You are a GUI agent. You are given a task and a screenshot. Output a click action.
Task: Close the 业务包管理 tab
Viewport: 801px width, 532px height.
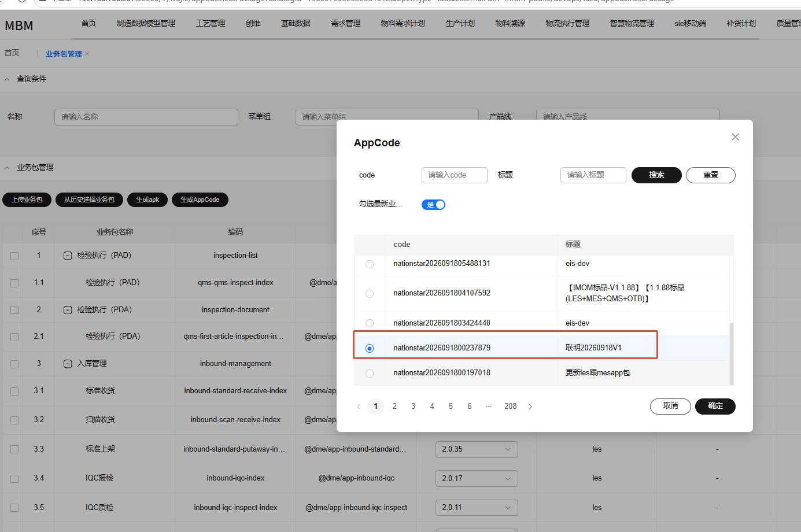pyautogui.click(x=87, y=54)
